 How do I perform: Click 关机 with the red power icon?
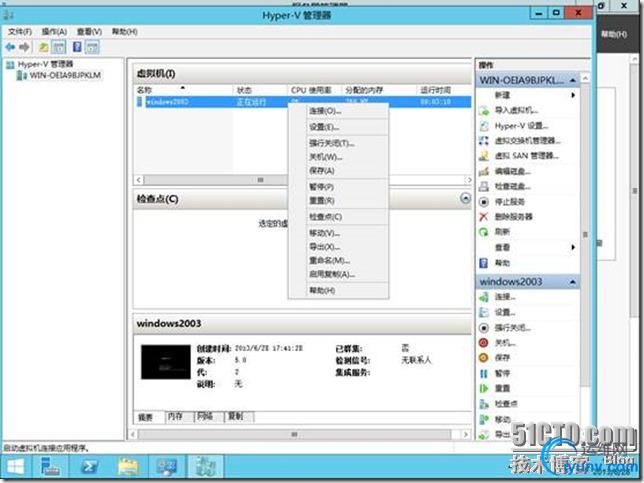[x=505, y=343]
